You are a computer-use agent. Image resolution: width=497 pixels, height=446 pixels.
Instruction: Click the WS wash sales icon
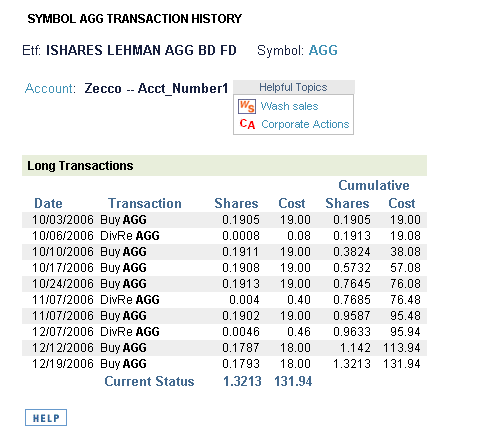pos(247,106)
